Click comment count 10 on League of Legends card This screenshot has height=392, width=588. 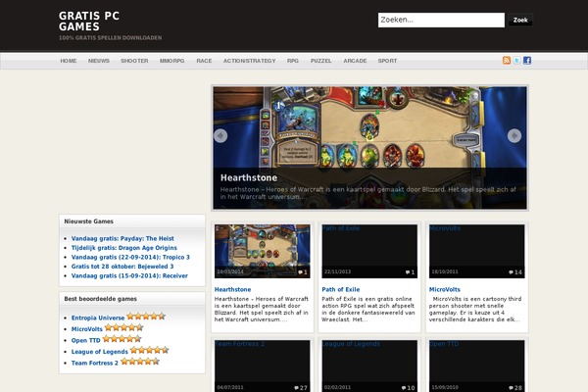(409, 388)
